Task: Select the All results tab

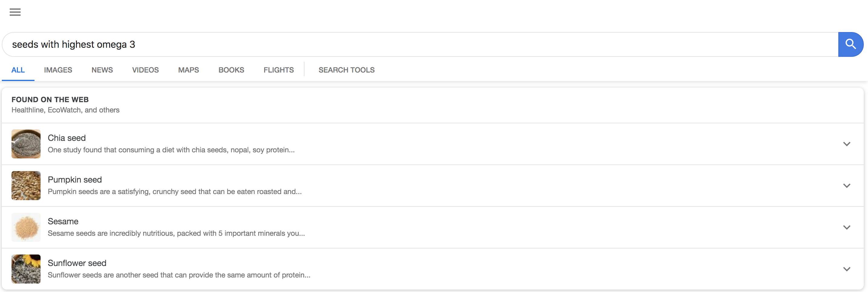Action: pyautogui.click(x=18, y=70)
